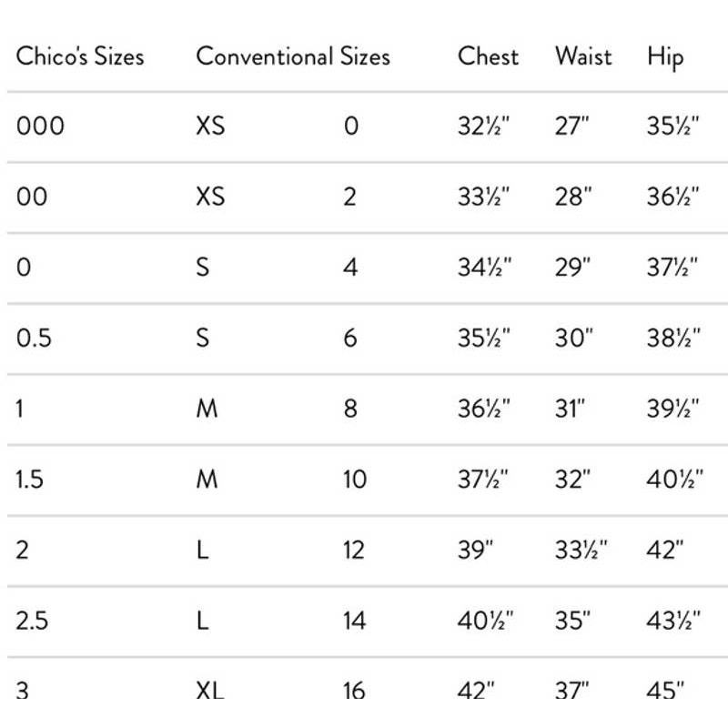The height and width of the screenshot is (728, 728).
Task: Click the 40½" hip measurement
Action: tap(674, 480)
